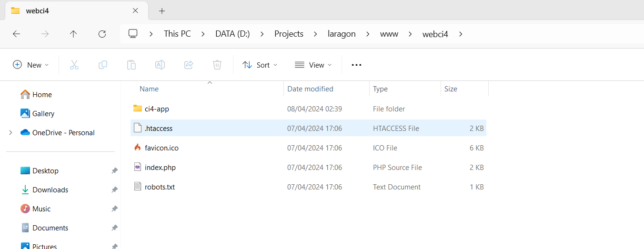The image size is (644, 249).
Task: Click the Delete trash icon
Action: (217, 65)
